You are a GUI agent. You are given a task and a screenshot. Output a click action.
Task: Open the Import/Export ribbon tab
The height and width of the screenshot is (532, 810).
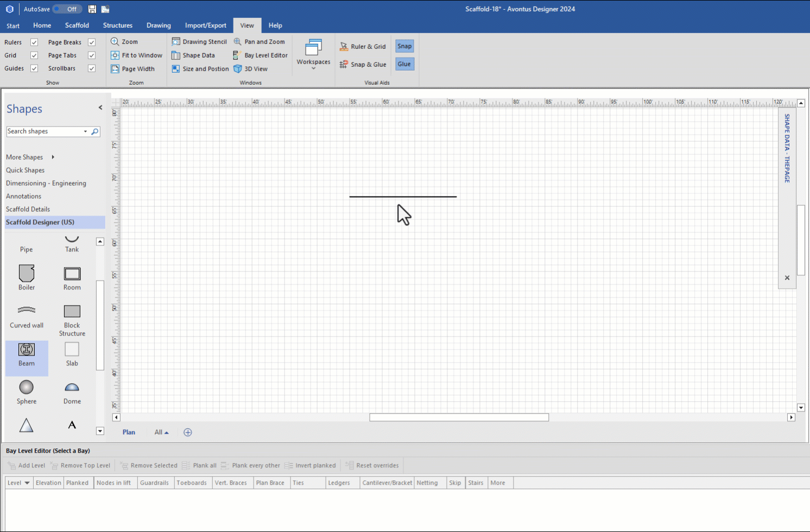point(205,26)
